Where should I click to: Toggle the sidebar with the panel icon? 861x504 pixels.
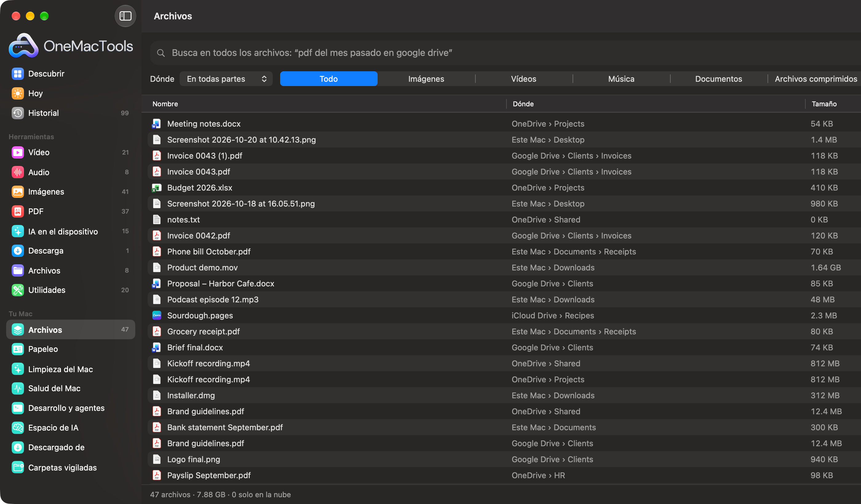[125, 16]
